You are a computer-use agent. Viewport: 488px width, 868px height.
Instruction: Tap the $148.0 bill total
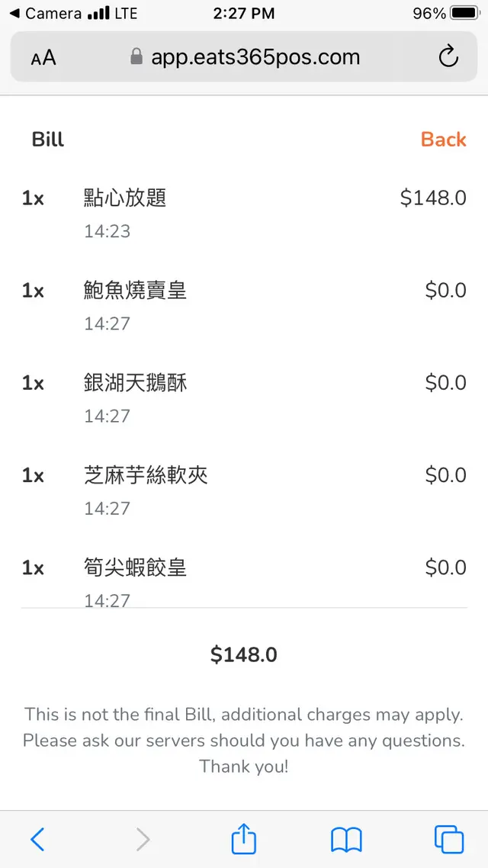coord(244,654)
